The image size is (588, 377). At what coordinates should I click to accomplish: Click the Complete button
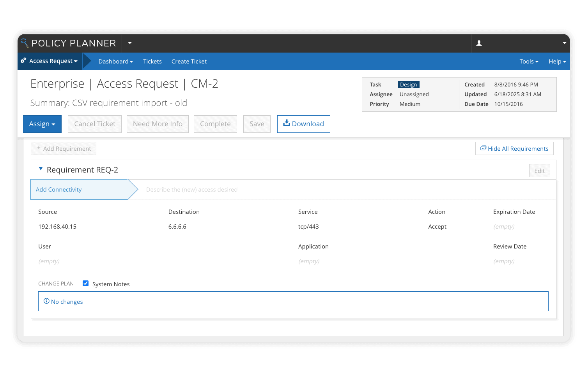[215, 124]
